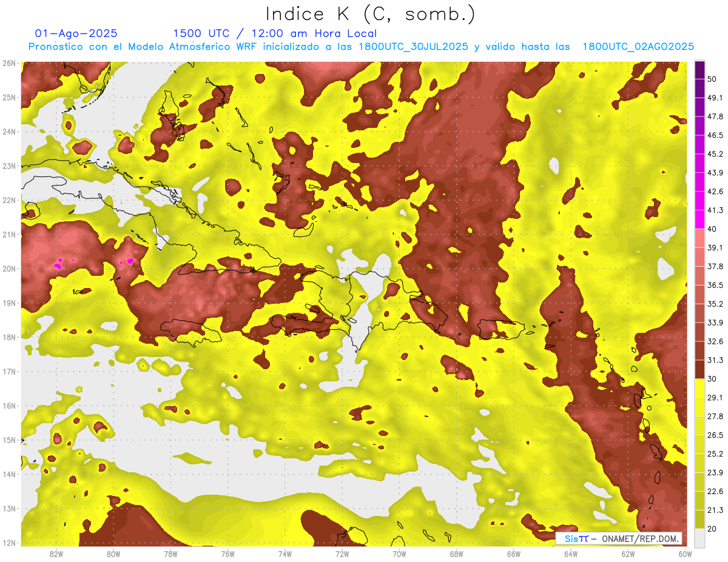Click the color scale value "41.3"
This screenshot has height=562, width=728.
(x=715, y=210)
